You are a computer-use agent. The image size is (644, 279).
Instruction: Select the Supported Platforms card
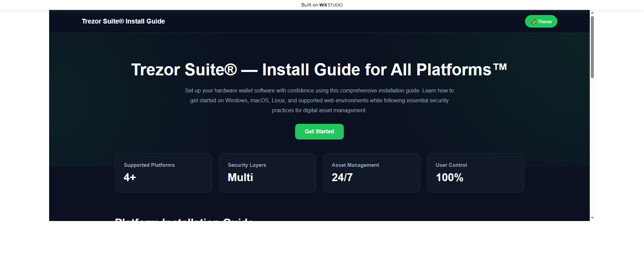(x=163, y=173)
